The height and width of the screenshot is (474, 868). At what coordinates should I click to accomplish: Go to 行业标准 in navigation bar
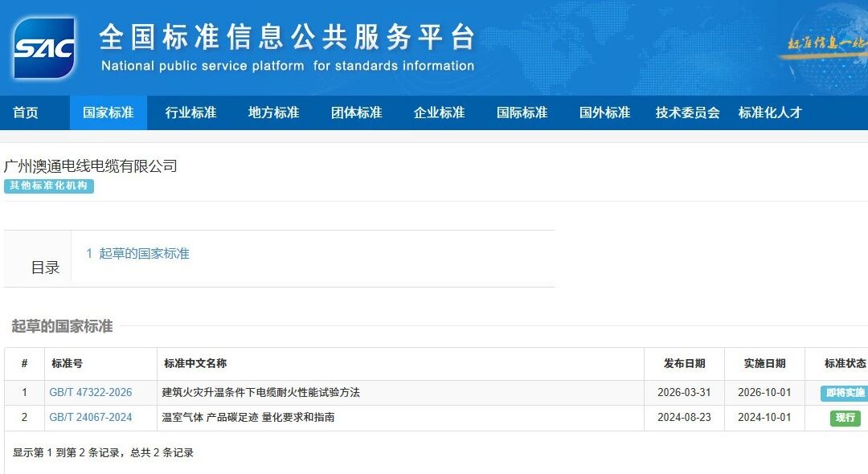click(x=191, y=113)
